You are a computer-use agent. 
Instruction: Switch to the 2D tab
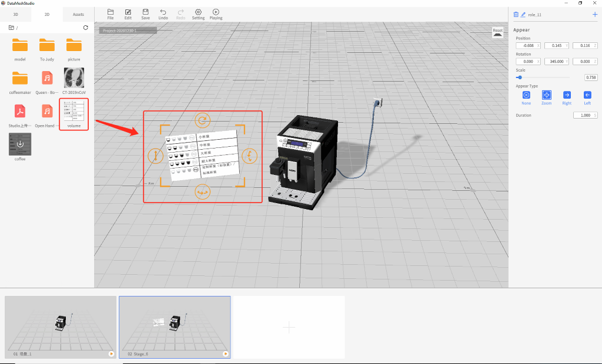[x=47, y=14]
